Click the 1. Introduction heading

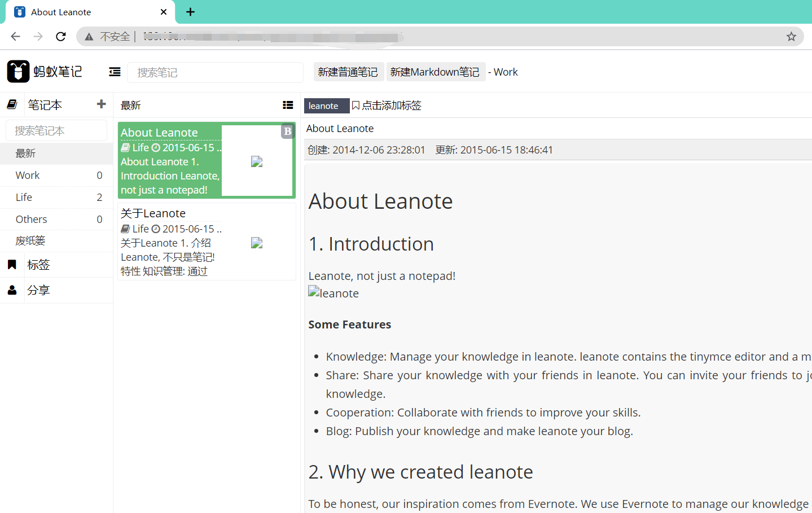371,244
